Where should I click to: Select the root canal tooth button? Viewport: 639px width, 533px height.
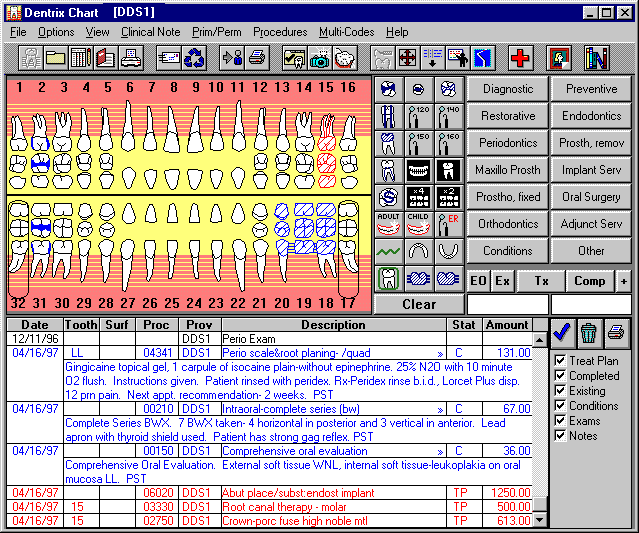pyautogui.click(x=388, y=170)
